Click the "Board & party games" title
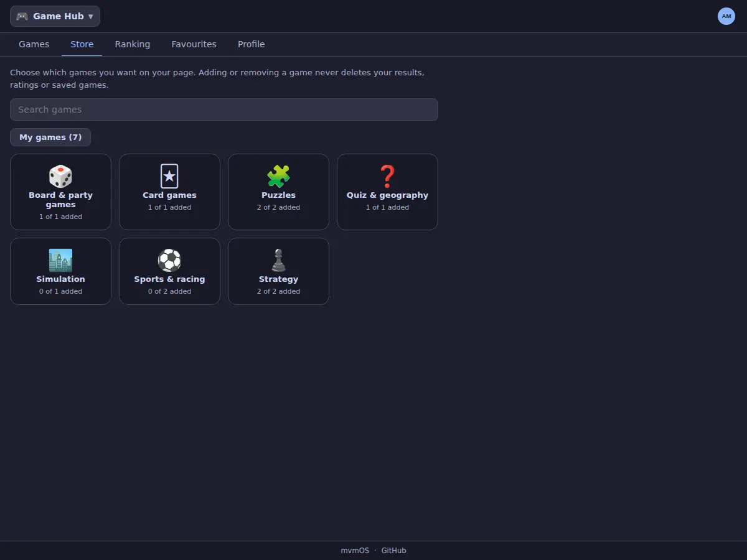This screenshot has width=747, height=560. tap(60, 200)
